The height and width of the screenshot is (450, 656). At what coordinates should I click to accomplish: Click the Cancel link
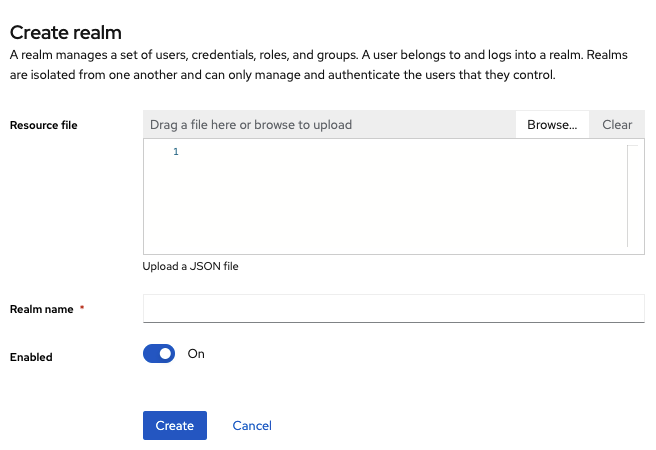click(252, 425)
